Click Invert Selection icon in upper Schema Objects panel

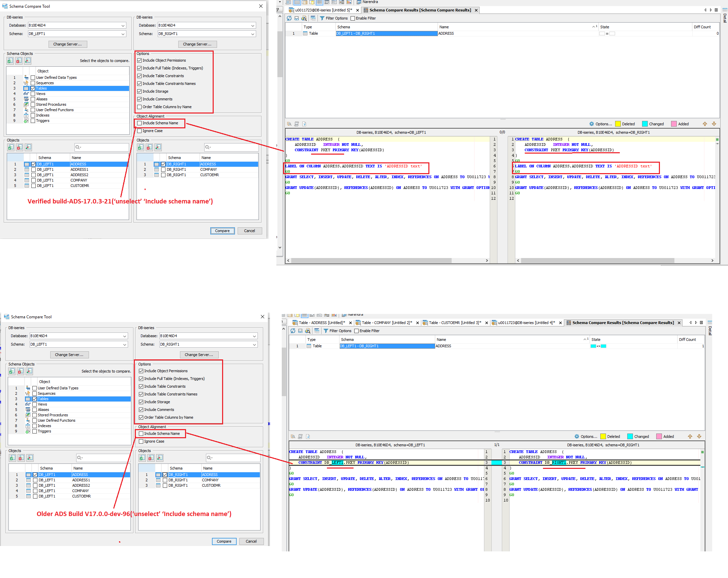point(28,61)
